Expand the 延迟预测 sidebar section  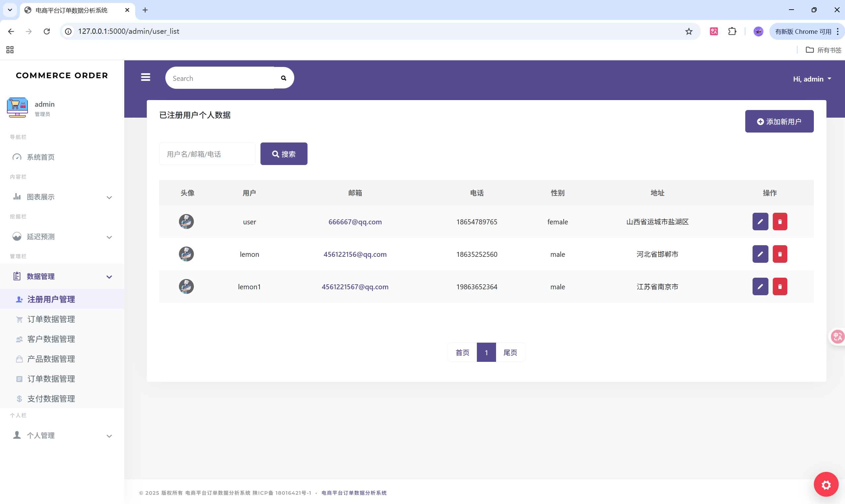tap(62, 237)
